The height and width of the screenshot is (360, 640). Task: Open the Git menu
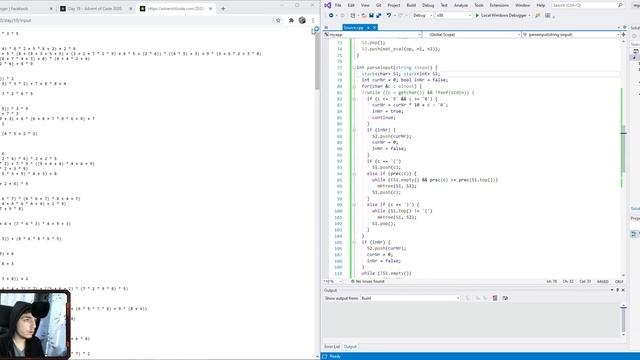click(379, 5)
